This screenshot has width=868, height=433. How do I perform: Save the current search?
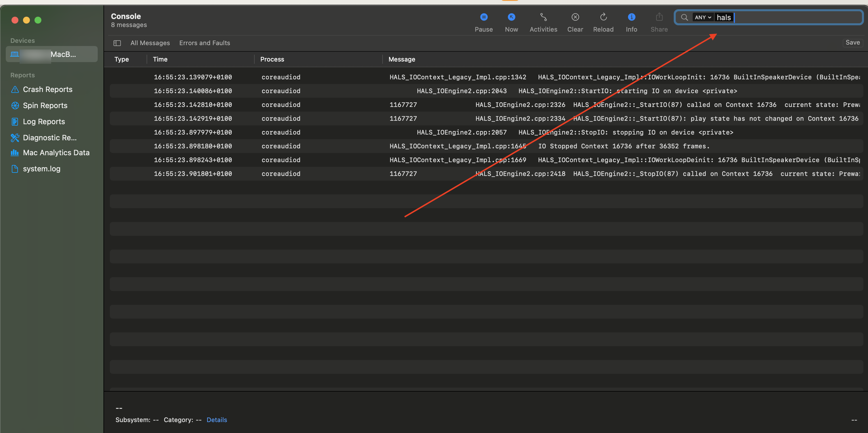[852, 43]
